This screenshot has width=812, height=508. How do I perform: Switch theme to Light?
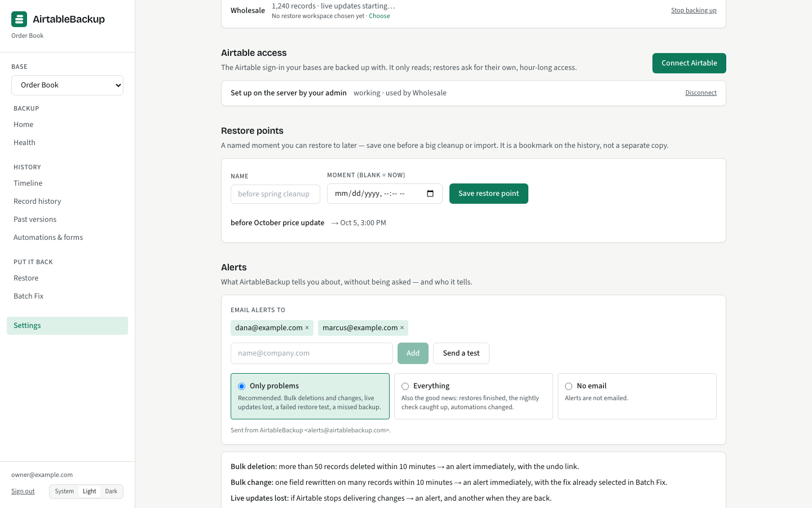click(x=90, y=492)
